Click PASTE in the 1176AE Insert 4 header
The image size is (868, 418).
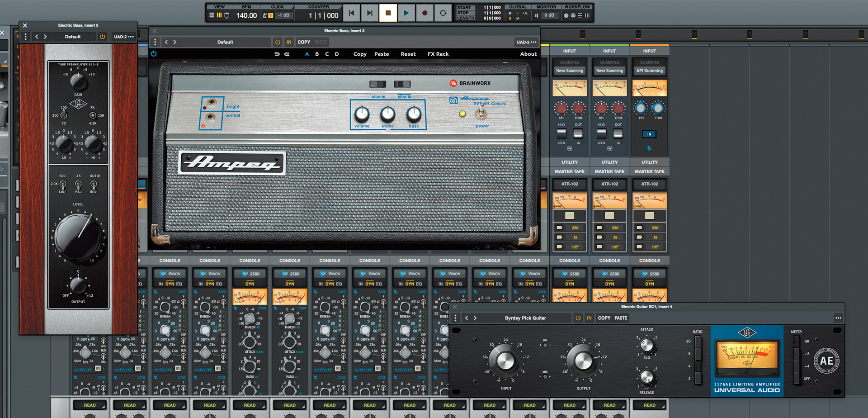621,318
